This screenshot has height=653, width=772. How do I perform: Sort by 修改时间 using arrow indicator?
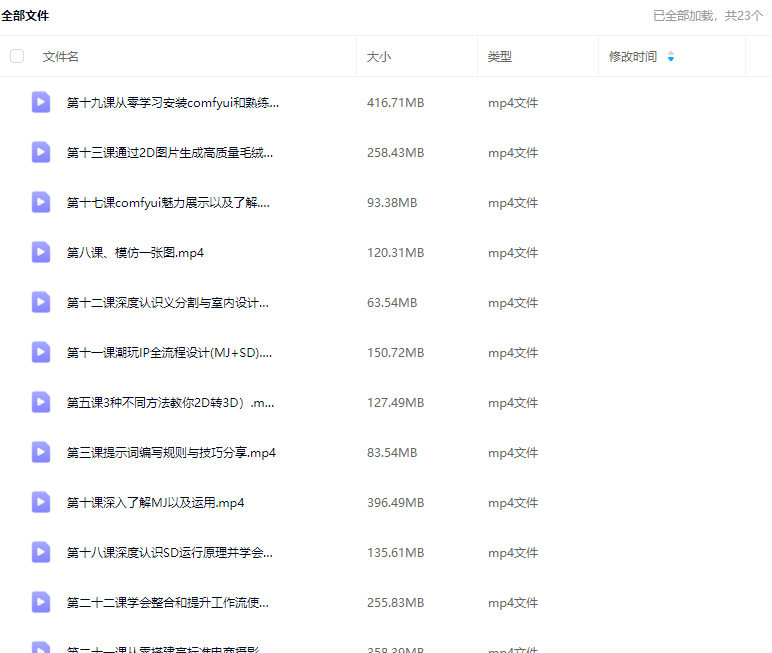pyautogui.click(x=670, y=57)
